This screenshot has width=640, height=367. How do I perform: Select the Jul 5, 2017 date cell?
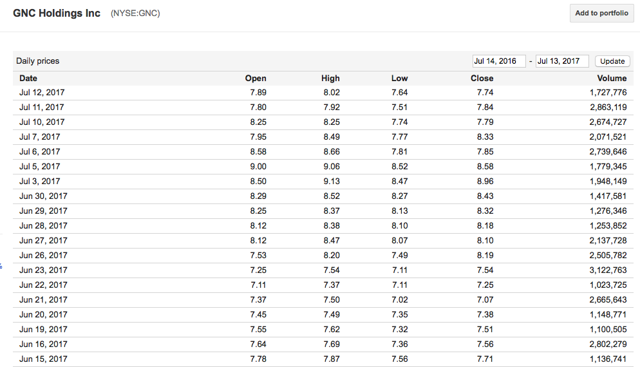[39, 166]
